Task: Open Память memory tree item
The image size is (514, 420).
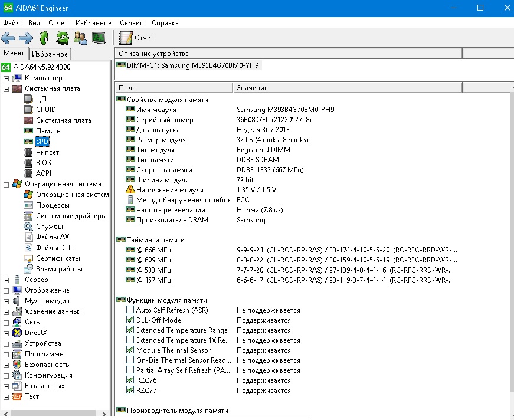Action: (x=48, y=131)
